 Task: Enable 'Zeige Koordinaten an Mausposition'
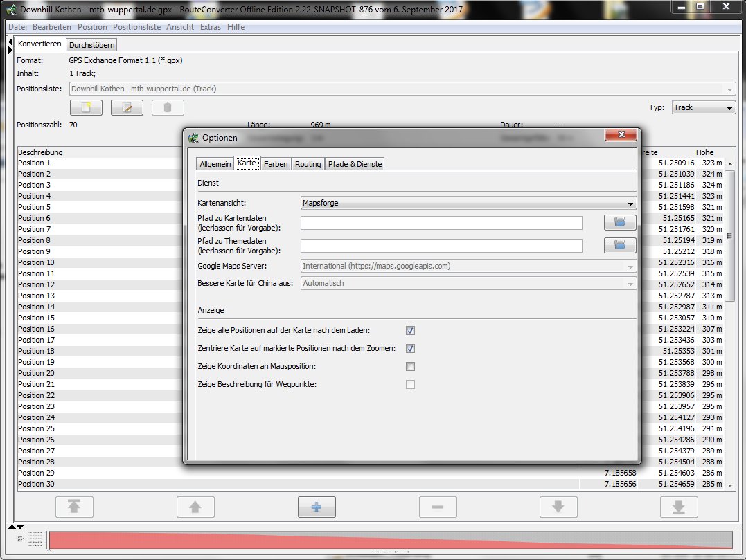click(x=410, y=367)
